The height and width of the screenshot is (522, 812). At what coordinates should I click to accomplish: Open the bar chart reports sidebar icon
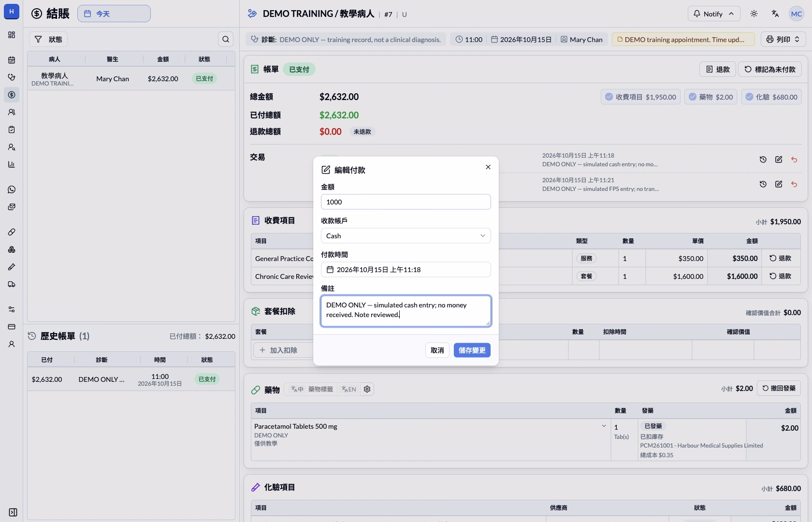[12, 164]
